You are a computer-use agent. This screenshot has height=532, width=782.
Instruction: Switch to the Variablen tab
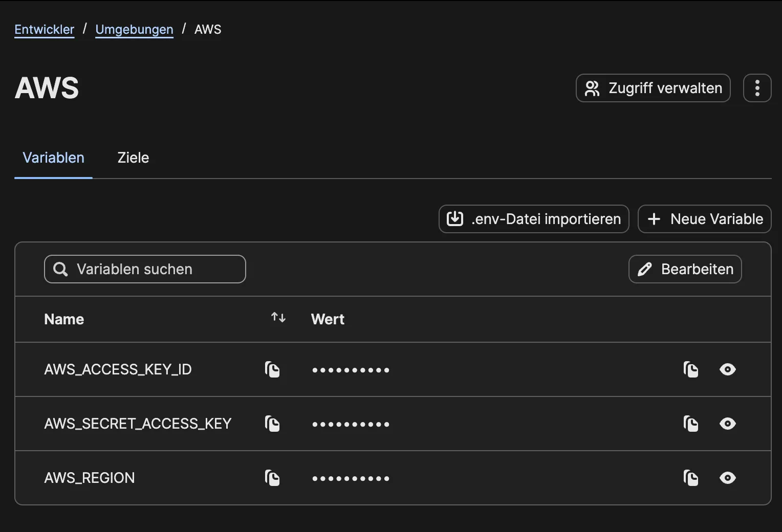(x=53, y=158)
